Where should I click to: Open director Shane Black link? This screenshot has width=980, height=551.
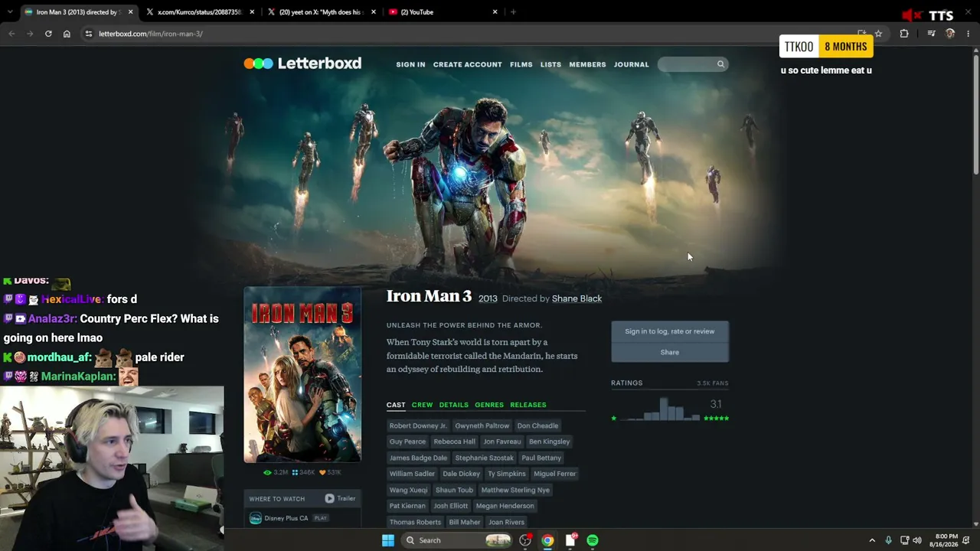(577, 298)
